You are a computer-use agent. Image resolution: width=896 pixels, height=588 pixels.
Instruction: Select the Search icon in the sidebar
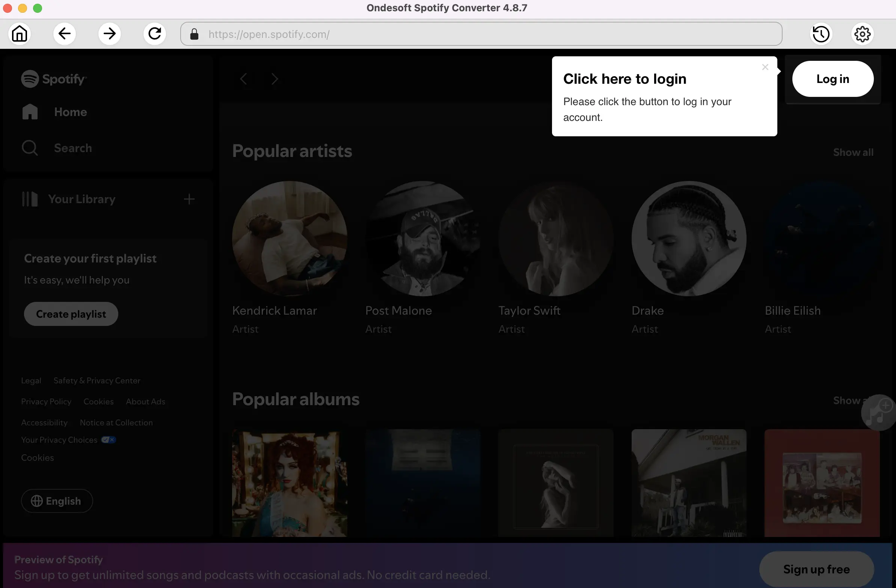click(x=29, y=148)
